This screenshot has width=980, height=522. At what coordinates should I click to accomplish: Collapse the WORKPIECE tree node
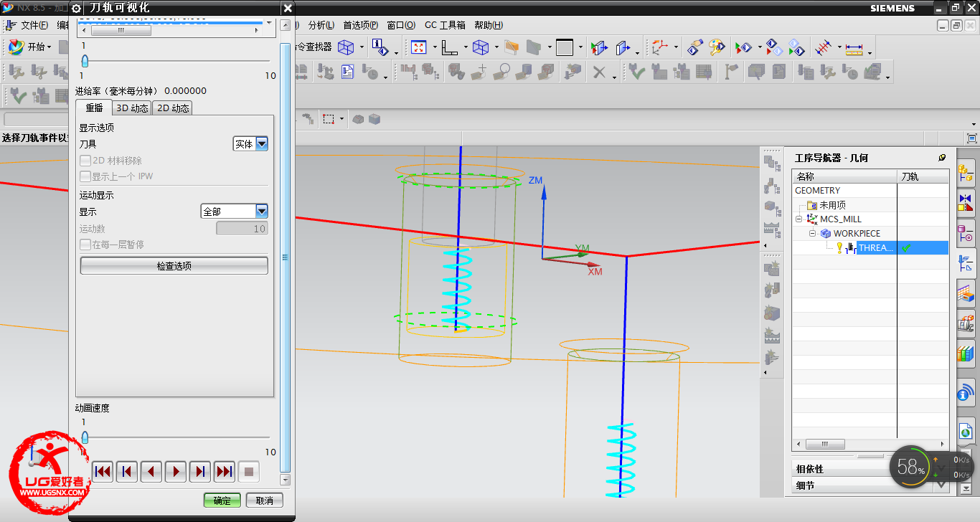pyautogui.click(x=813, y=234)
